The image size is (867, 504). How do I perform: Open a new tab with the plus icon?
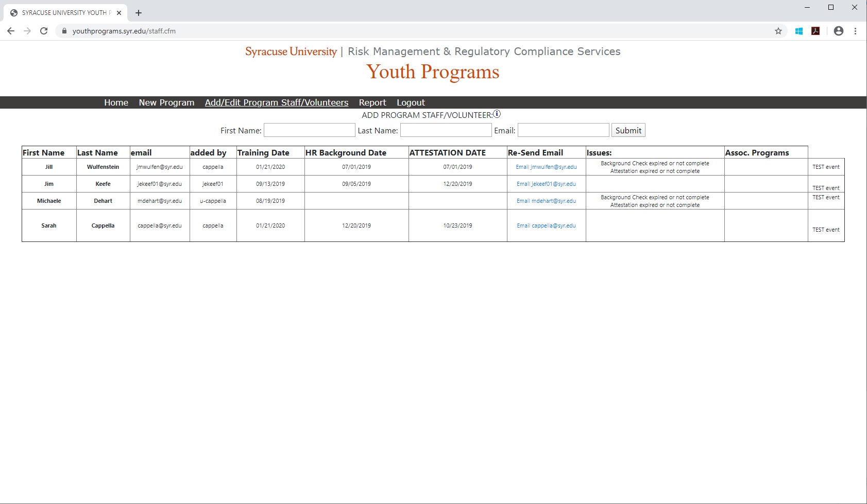point(139,13)
